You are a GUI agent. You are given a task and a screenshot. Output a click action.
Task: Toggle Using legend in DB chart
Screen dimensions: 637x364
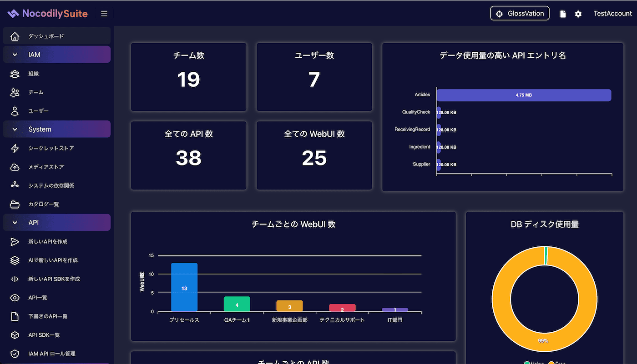534,363
